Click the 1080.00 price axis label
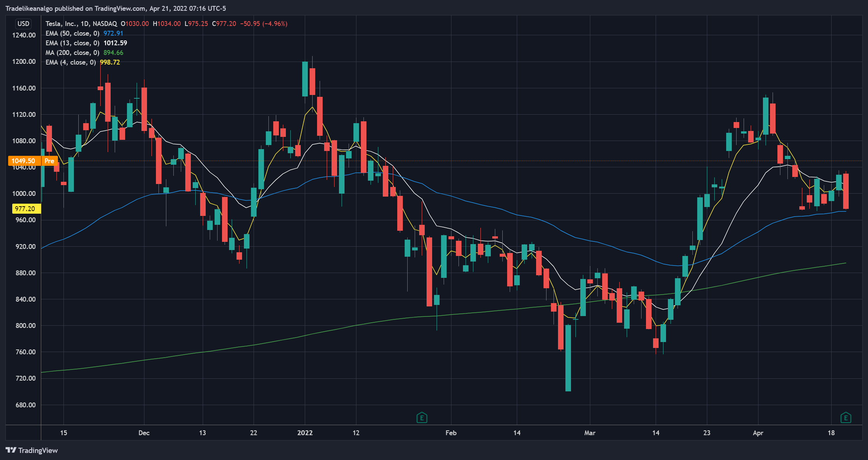This screenshot has width=868, height=460. point(24,141)
